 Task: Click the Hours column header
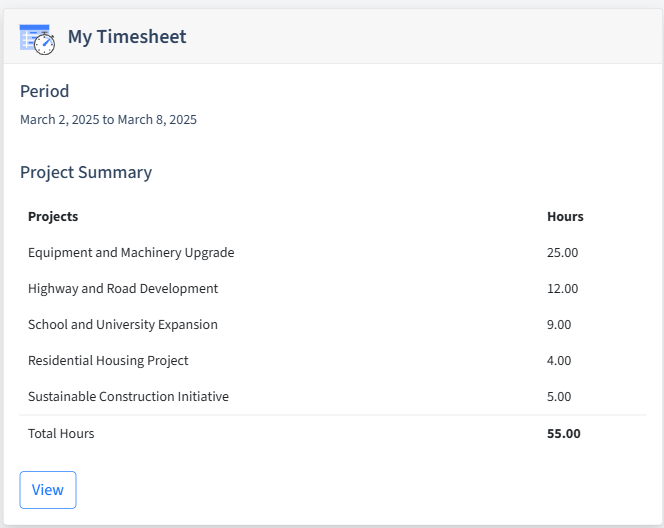point(565,216)
